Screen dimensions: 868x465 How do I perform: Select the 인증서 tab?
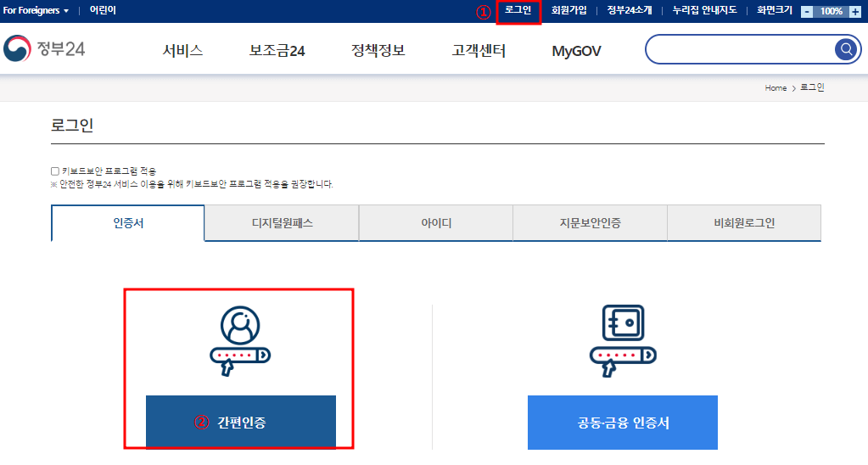tap(128, 223)
